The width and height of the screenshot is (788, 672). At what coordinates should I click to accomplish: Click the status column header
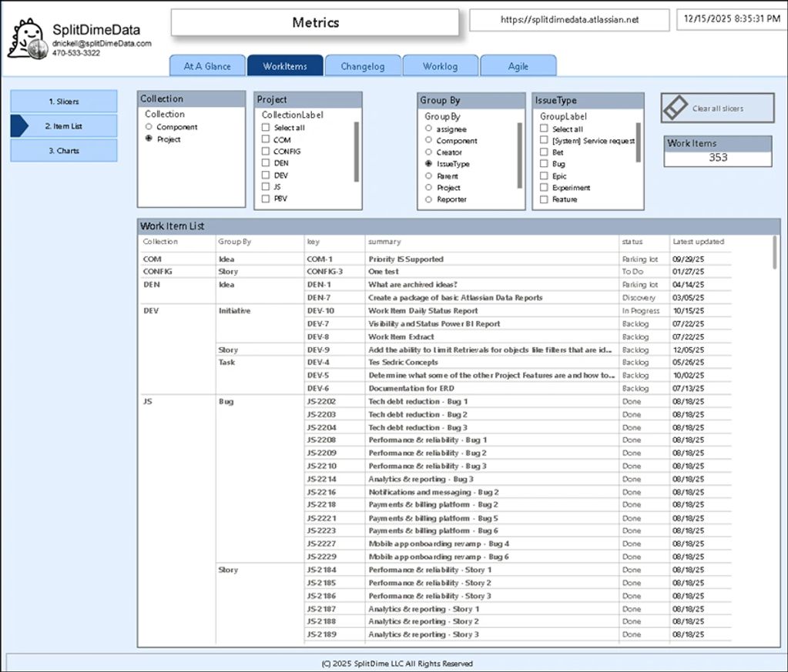point(632,242)
